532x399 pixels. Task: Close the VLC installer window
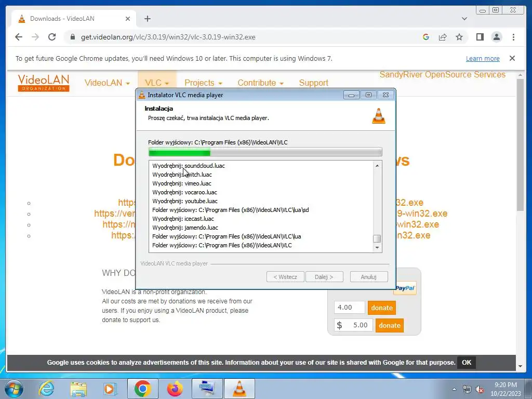pos(386,95)
